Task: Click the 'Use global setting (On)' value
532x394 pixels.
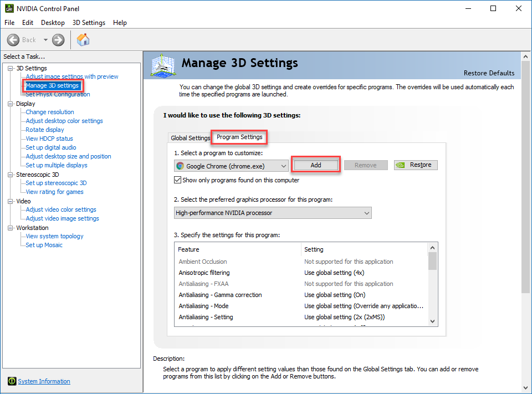Action: click(x=335, y=295)
